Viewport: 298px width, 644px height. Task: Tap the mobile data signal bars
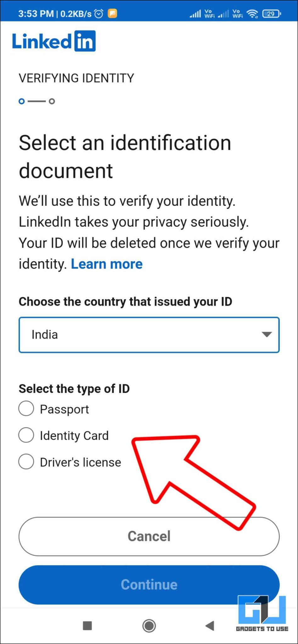[x=196, y=14]
